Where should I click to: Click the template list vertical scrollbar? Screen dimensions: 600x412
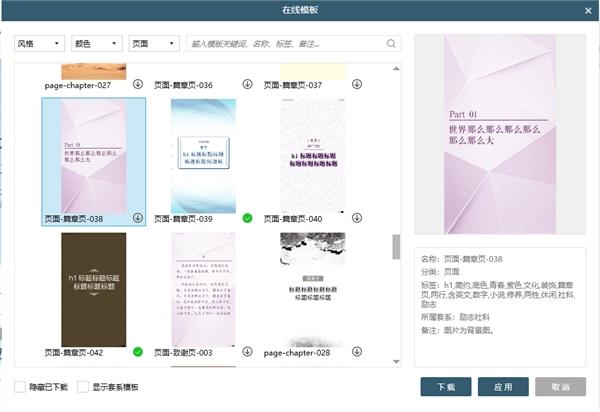point(396,247)
